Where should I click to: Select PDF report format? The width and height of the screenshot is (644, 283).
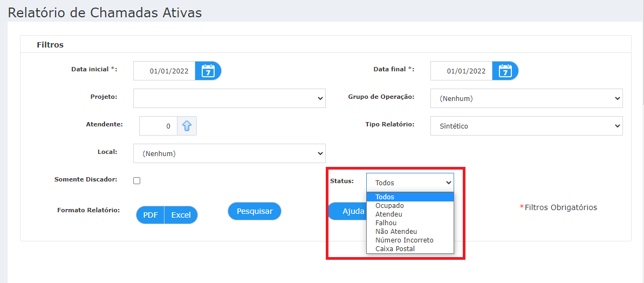[x=150, y=215]
